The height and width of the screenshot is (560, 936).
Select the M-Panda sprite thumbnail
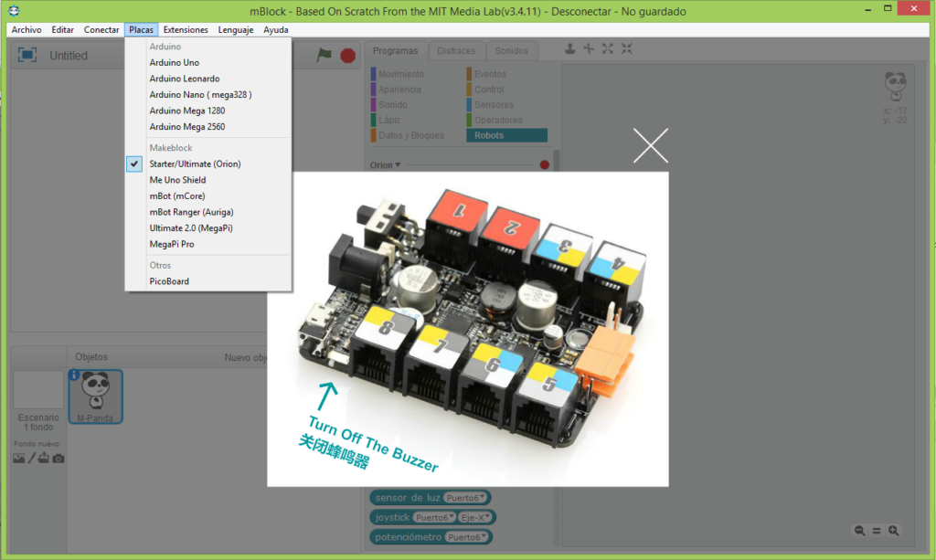(95, 396)
